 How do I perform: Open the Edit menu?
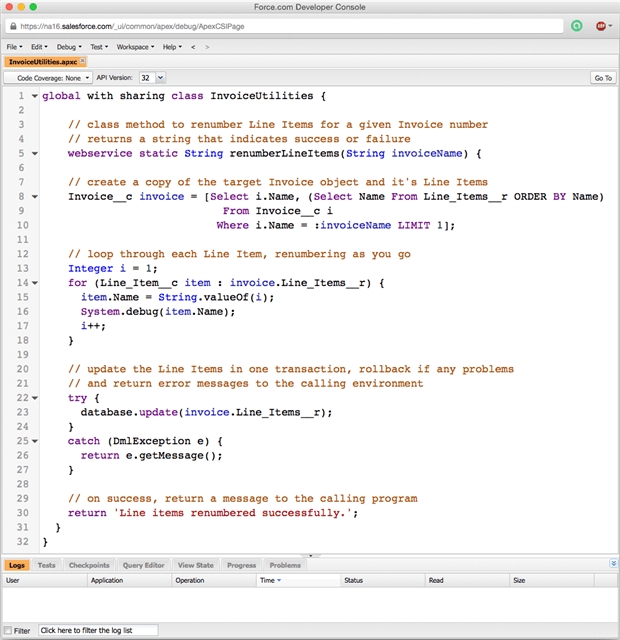click(x=39, y=47)
